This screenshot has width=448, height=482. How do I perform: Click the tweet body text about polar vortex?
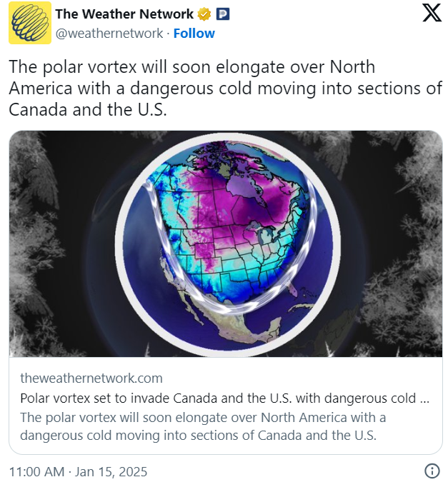tap(226, 89)
